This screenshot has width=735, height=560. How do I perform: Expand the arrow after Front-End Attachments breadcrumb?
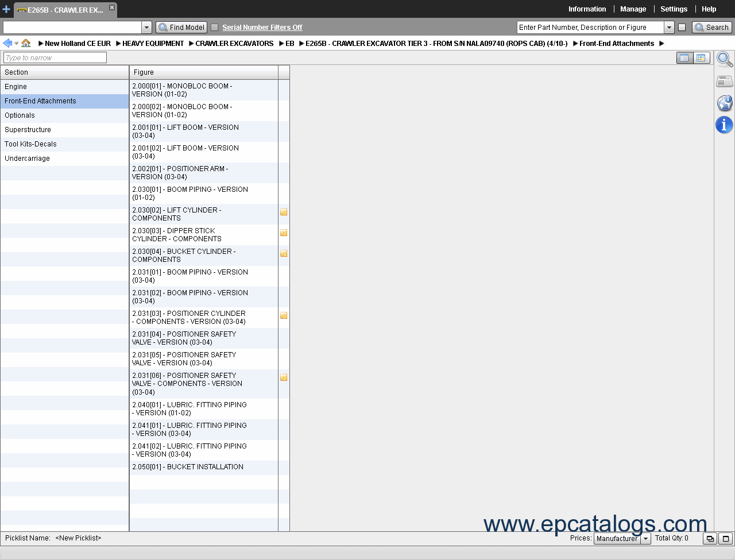661,44
